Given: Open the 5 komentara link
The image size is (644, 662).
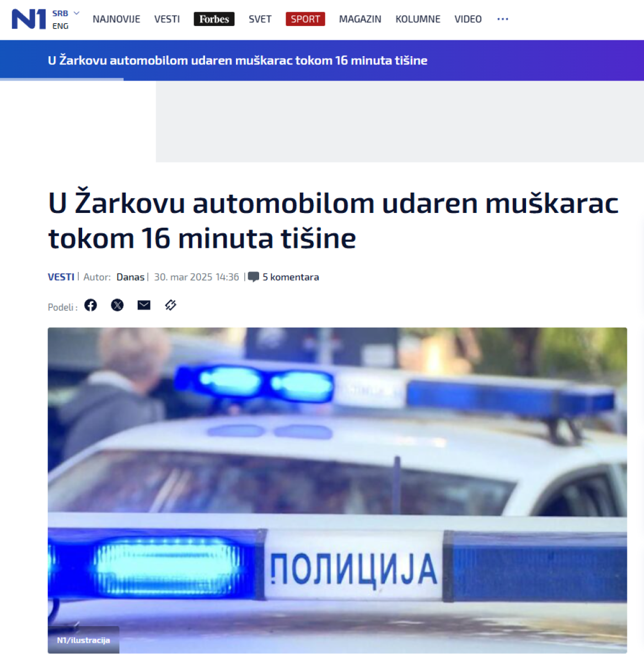Looking at the screenshot, I should pyautogui.click(x=291, y=277).
